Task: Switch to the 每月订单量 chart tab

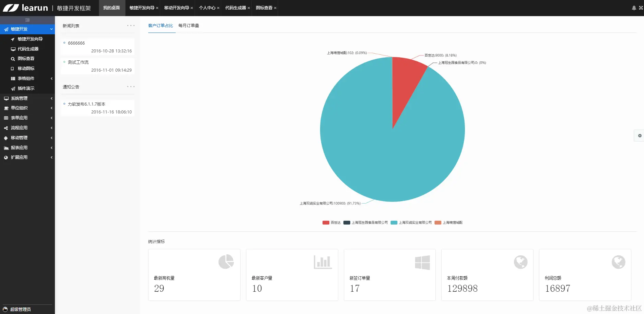Action: coord(189,26)
